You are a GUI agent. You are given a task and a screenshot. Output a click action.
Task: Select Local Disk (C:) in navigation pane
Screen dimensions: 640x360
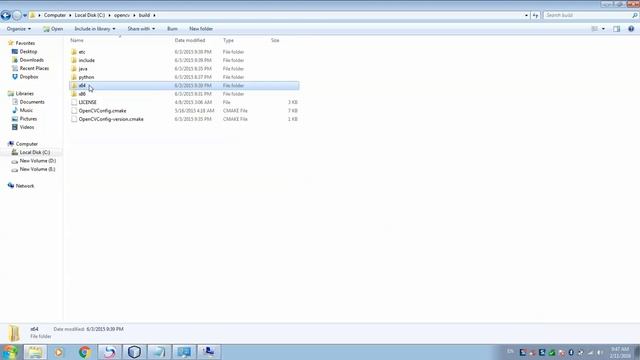point(35,152)
